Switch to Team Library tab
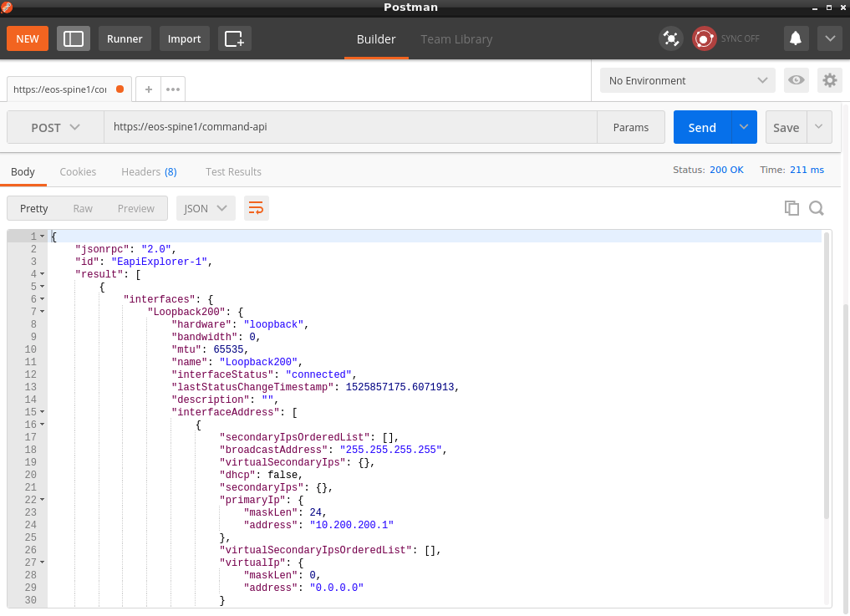The width and height of the screenshot is (850, 616). pos(456,39)
